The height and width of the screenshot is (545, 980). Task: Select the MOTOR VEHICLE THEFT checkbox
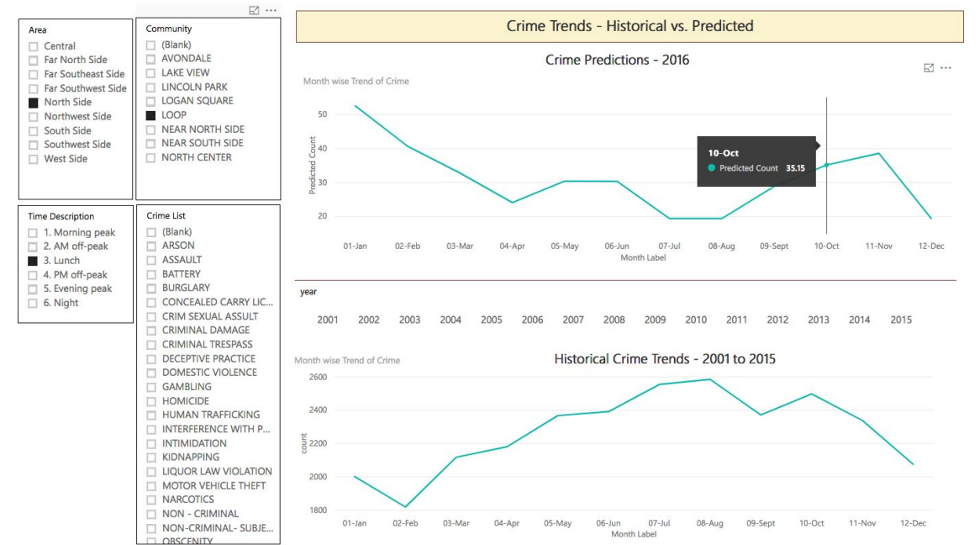click(151, 485)
